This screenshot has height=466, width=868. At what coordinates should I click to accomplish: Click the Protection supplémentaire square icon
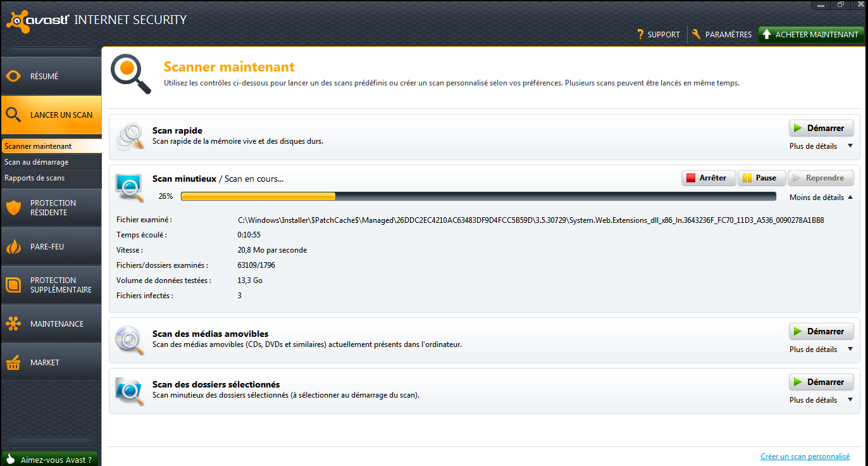pos(13,285)
